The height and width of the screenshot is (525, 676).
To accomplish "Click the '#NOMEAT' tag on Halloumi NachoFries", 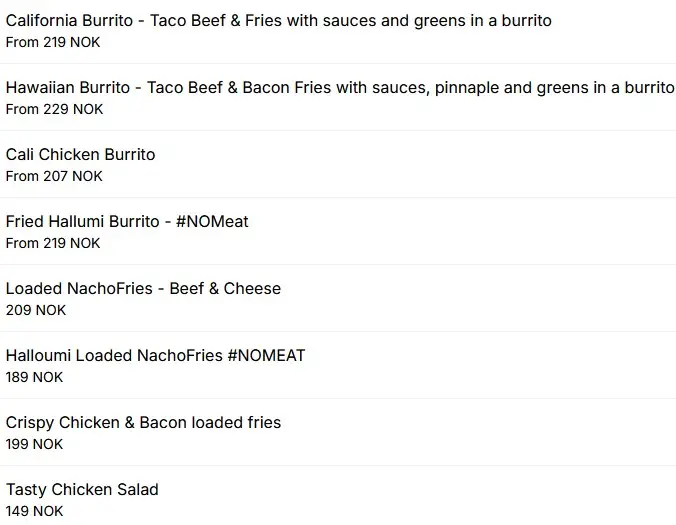I will click(266, 356).
